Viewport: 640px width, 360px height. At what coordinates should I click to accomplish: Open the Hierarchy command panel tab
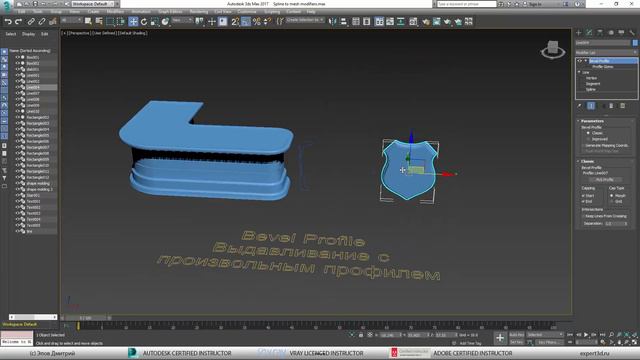(600, 32)
